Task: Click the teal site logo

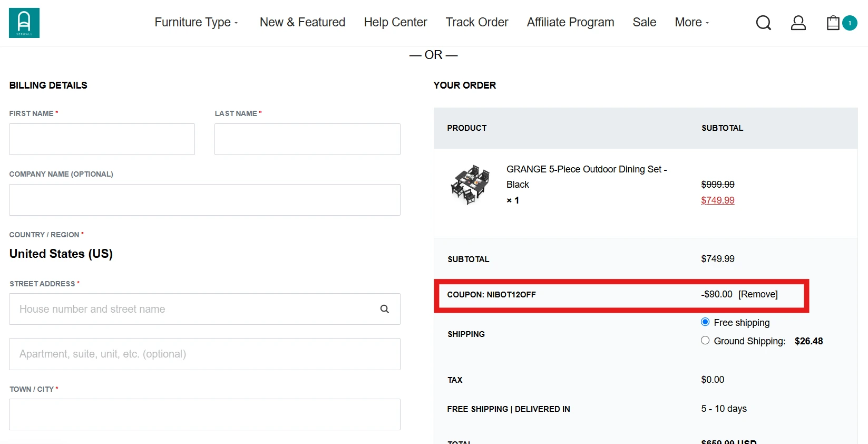Action: 24,23
